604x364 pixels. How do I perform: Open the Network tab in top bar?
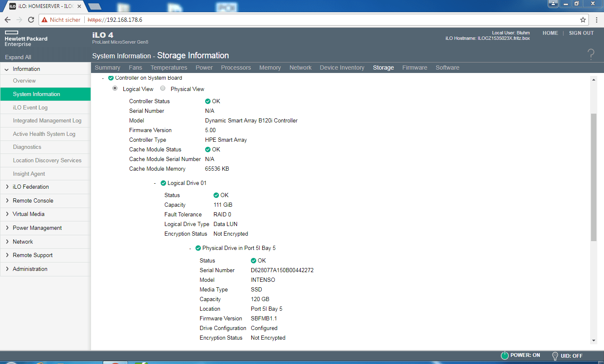pos(301,68)
